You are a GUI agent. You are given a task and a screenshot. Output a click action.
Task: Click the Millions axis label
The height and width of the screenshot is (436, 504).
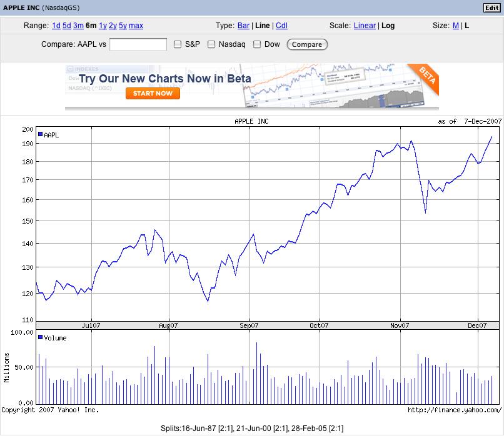click(x=6, y=368)
